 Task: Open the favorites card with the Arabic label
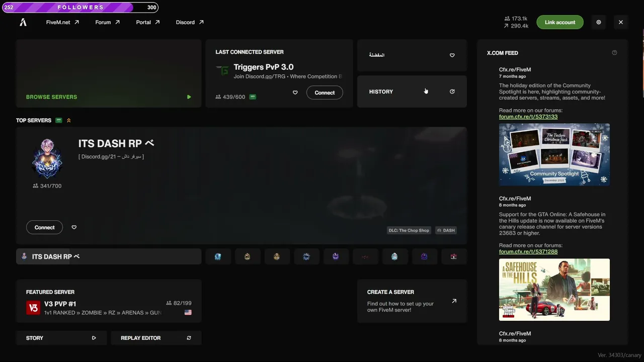point(412,55)
